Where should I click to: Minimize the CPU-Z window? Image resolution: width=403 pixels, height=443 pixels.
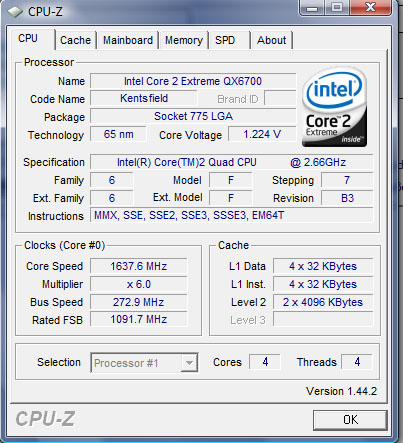pos(312,7)
